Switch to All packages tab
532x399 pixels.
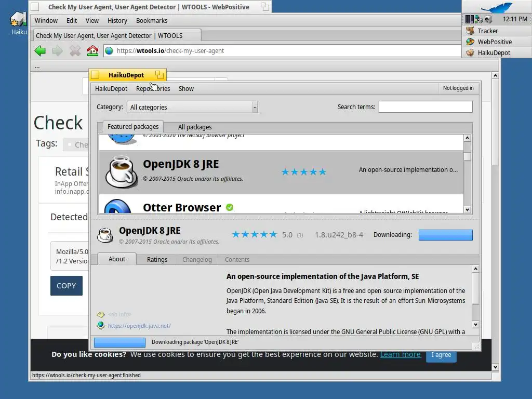195,127
